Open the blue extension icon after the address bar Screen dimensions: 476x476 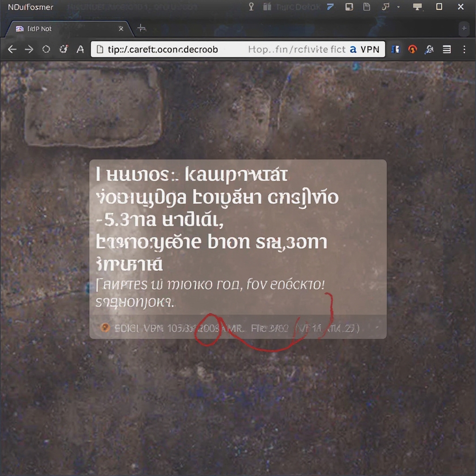(396, 49)
